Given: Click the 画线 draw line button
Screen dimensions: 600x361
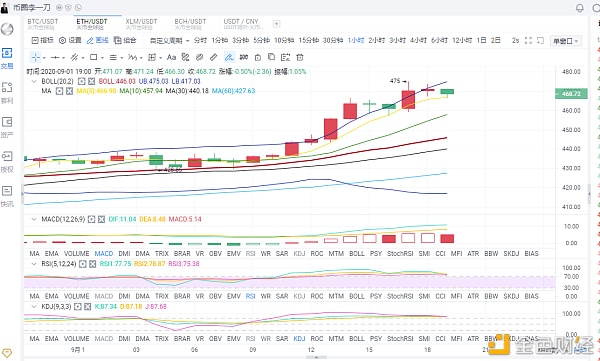Looking at the screenshot, I should click(x=98, y=40).
